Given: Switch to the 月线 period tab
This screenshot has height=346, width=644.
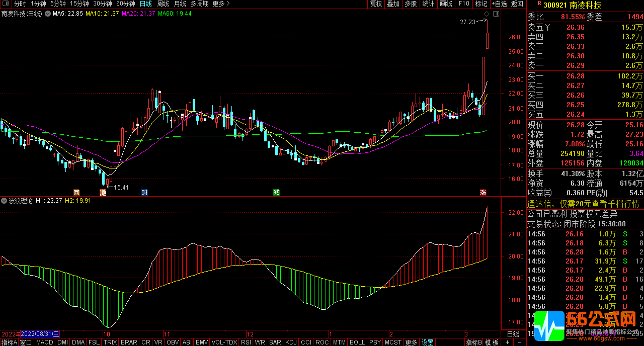Looking at the screenshot, I should 180,4.
